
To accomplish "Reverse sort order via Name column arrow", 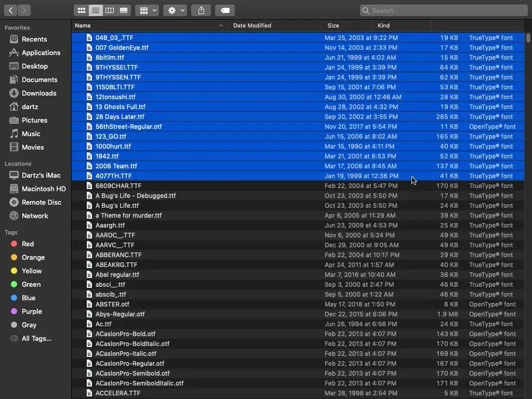I will 221,25.
